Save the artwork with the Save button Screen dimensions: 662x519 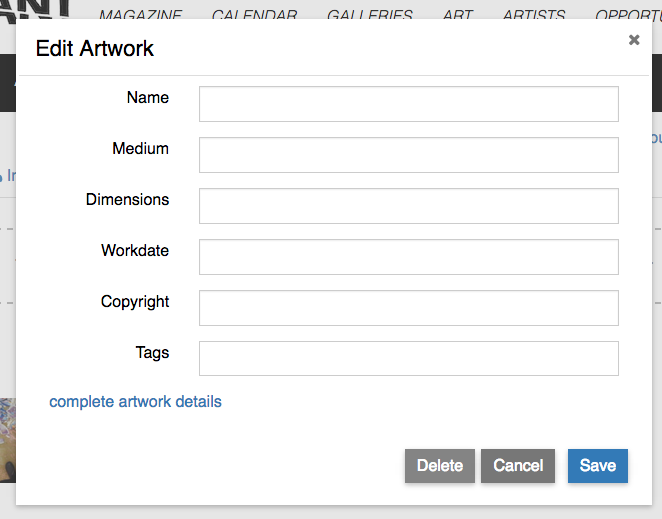tap(597, 466)
